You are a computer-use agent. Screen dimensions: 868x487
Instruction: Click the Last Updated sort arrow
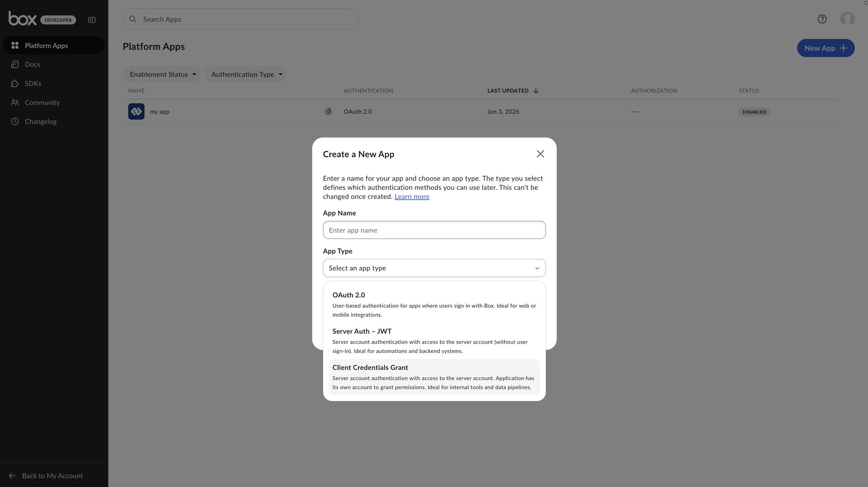536,91
